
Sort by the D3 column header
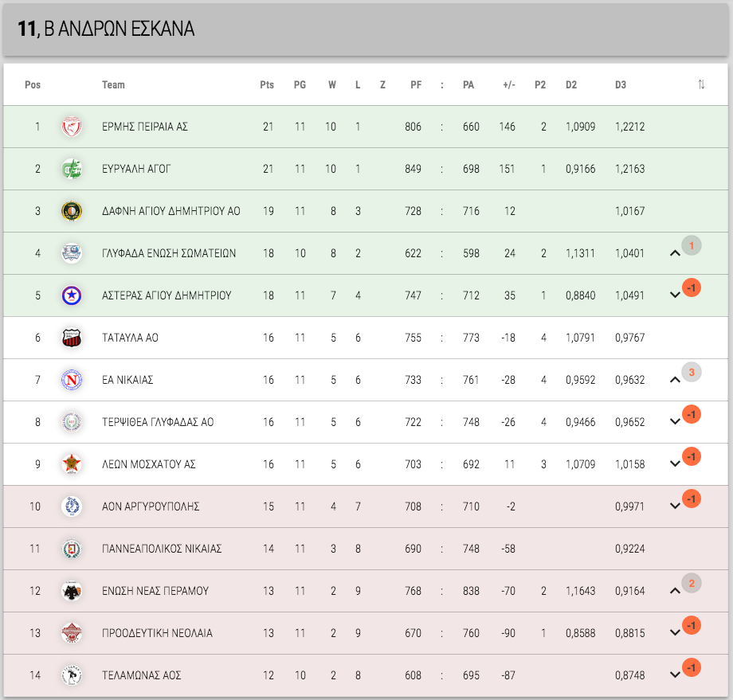pos(621,84)
